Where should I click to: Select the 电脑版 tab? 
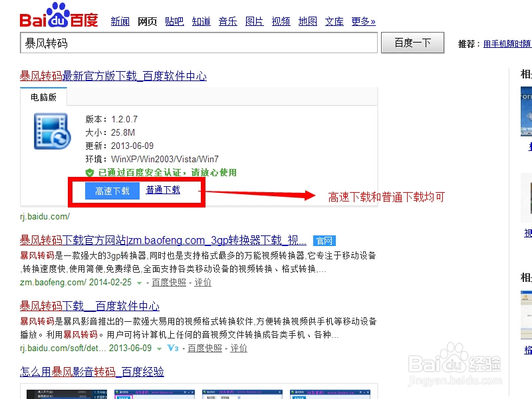tap(43, 97)
